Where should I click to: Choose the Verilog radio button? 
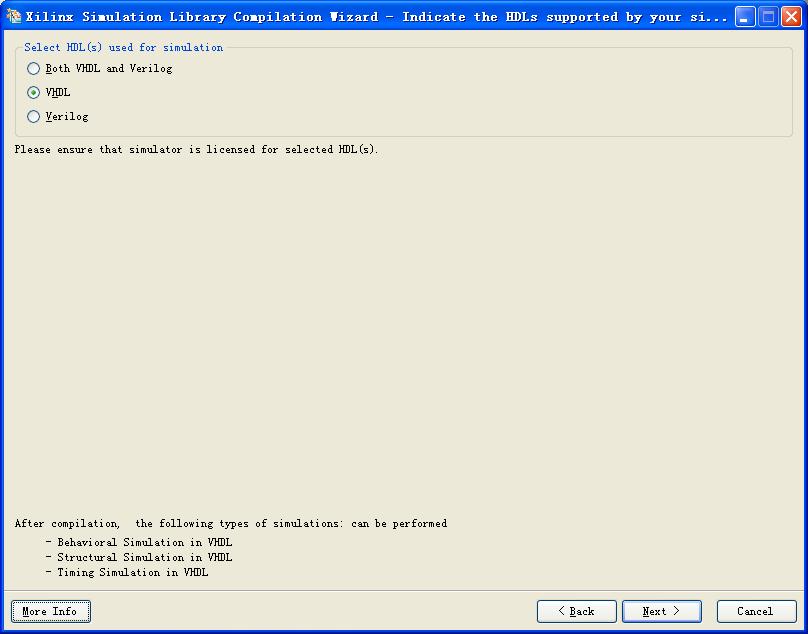(x=33, y=116)
